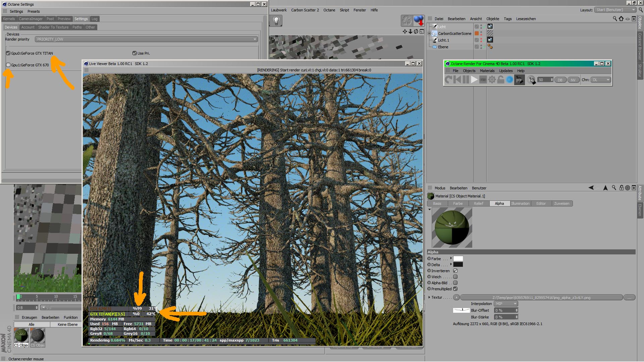The height and width of the screenshot is (362, 644).
Task: Open the Chn channel dropdown
Action: pos(601,80)
